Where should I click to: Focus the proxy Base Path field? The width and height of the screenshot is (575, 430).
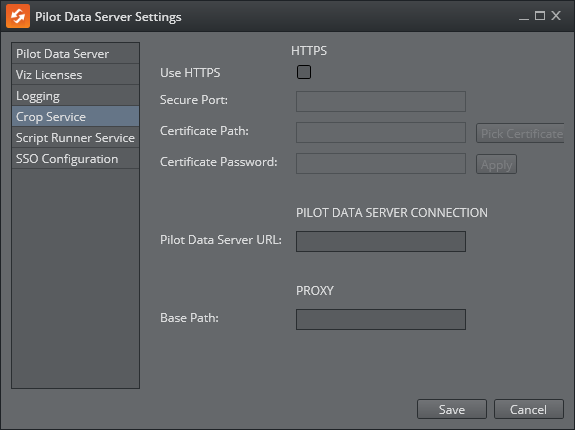click(381, 319)
